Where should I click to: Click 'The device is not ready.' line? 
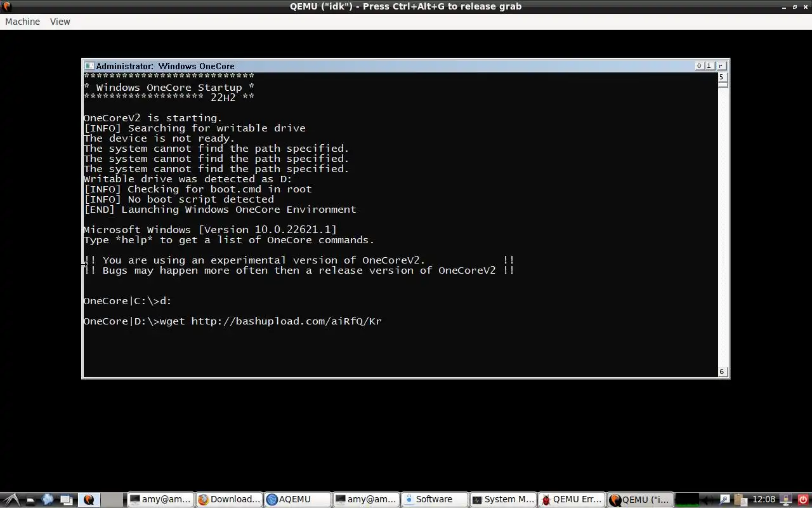pyautogui.click(x=159, y=138)
